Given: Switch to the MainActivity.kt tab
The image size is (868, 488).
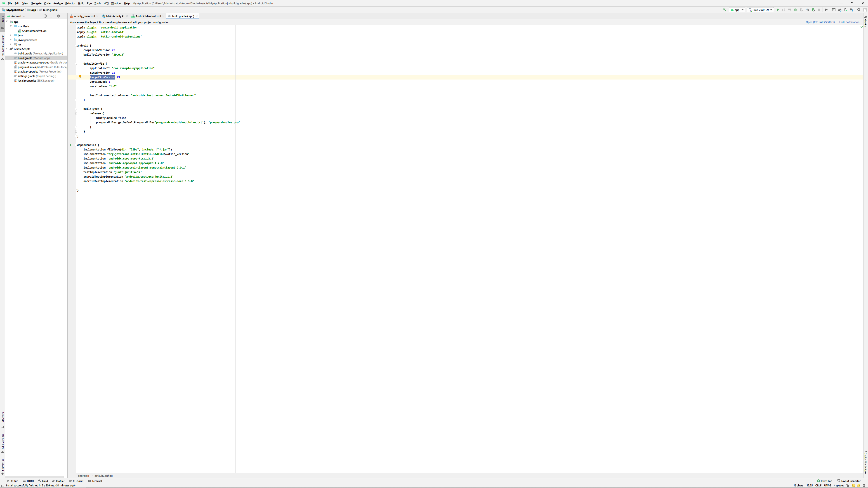Looking at the screenshot, I should (x=115, y=16).
